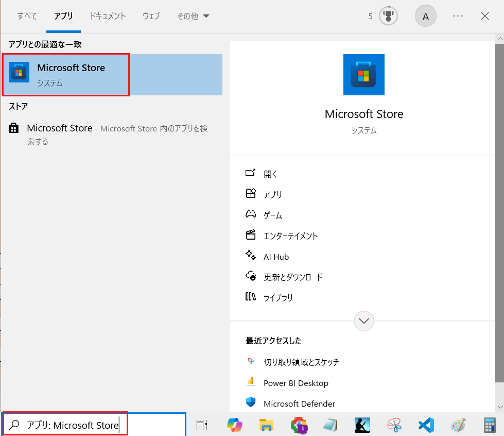Click the Power BI Desktop icon

coord(251,381)
